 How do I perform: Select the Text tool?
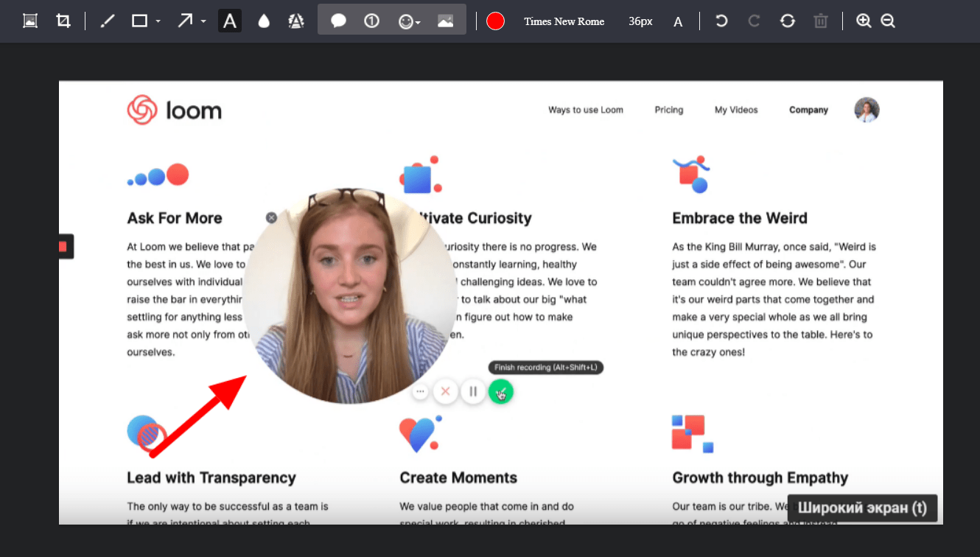230,21
